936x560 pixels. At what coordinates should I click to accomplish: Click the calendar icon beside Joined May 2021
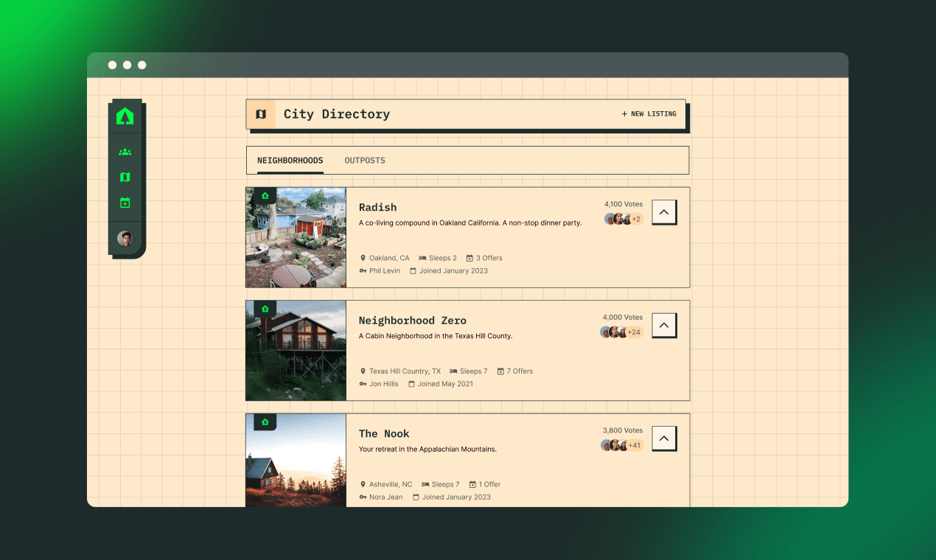[411, 384]
